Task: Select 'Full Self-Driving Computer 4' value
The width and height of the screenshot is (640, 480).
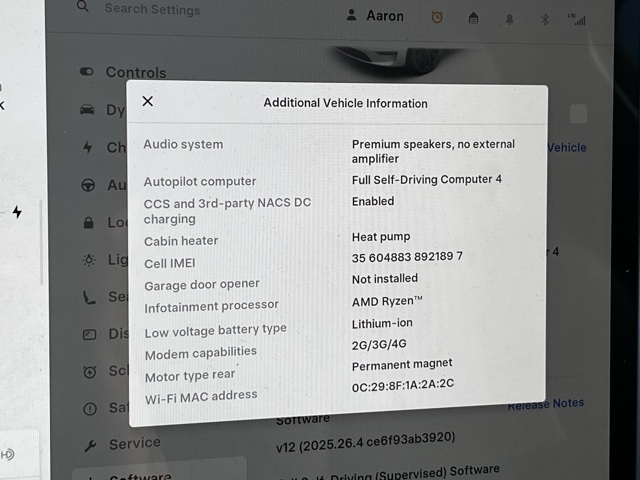Action: [427, 180]
